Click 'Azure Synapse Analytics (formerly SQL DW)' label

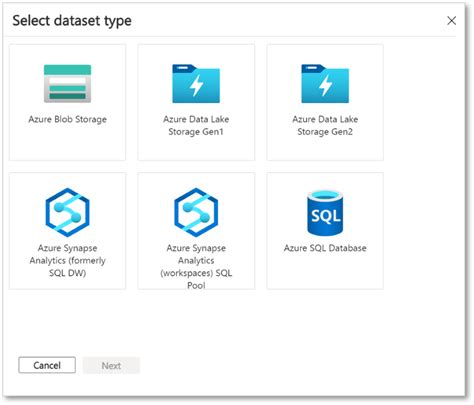click(67, 260)
